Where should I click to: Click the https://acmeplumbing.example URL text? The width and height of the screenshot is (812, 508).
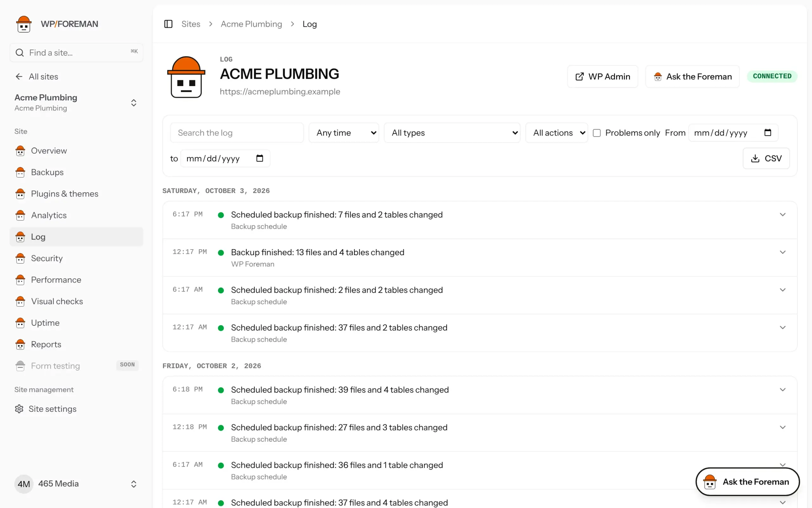[x=280, y=92]
